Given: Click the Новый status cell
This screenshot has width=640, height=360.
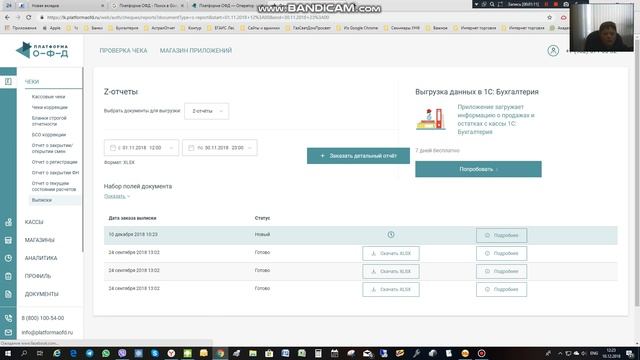Looking at the screenshot, I should tap(262, 235).
